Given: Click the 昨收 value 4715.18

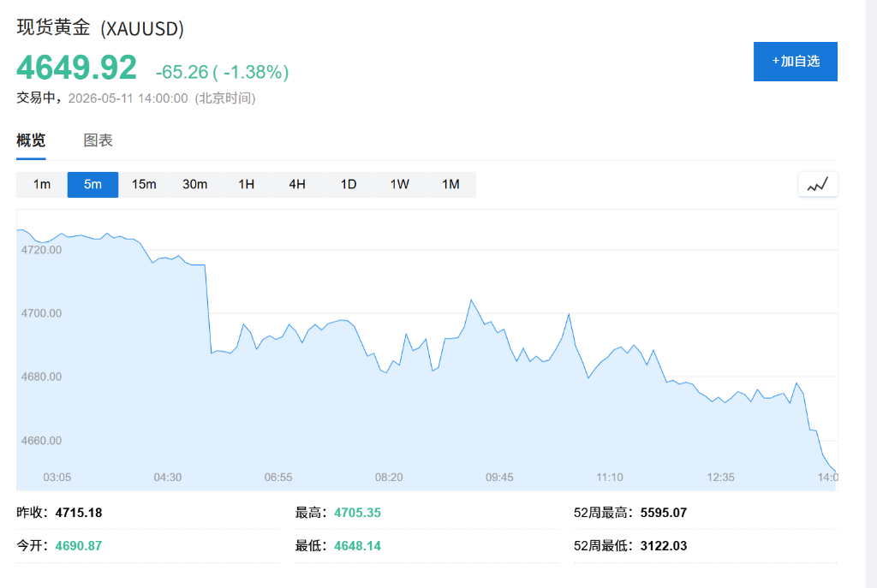Looking at the screenshot, I should pyautogui.click(x=79, y=513).
